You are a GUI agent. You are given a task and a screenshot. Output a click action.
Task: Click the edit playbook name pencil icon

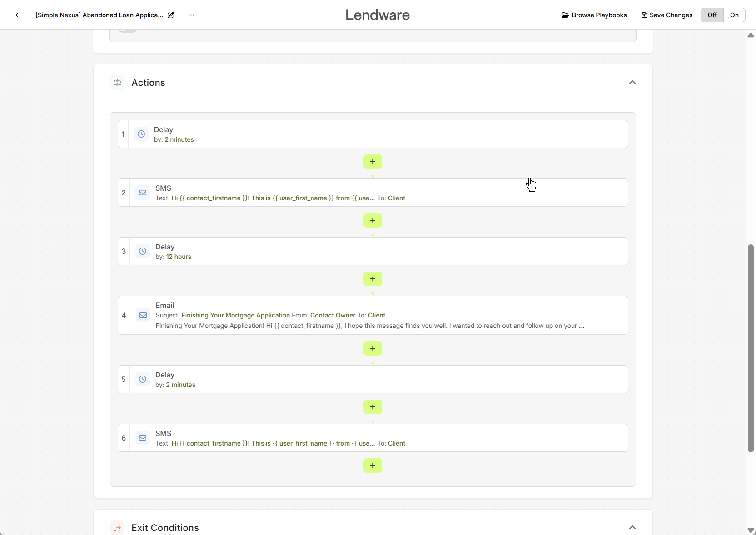click(x=171, y=15)
